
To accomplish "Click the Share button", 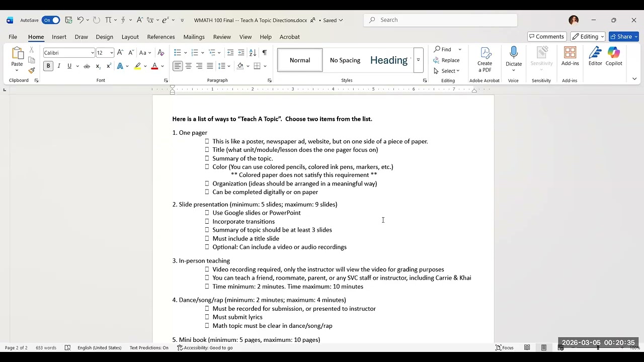I will point(624,37).
